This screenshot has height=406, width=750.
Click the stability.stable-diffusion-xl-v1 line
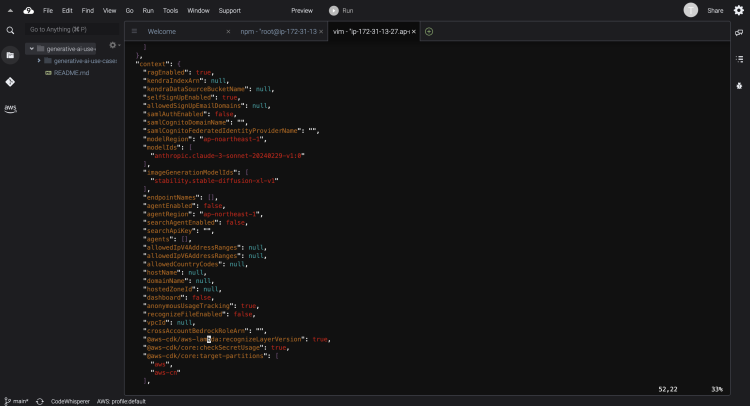coord(214,181)
